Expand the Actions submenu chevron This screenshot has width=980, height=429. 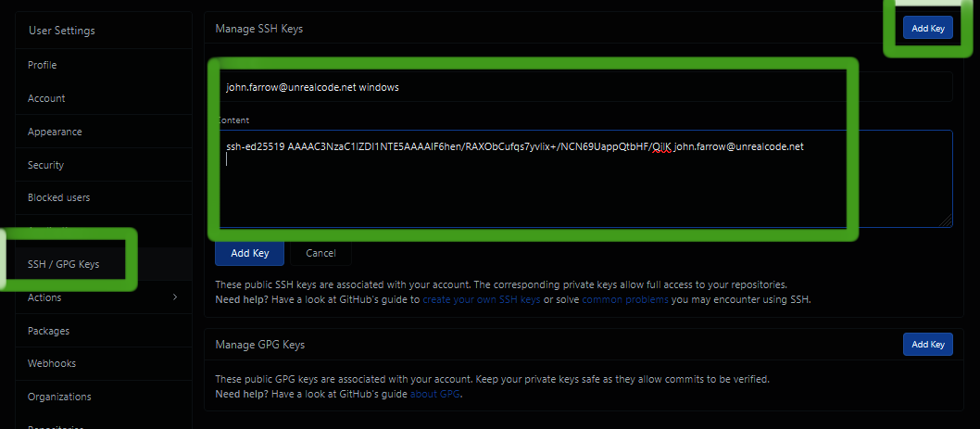[x=175, y=297]
